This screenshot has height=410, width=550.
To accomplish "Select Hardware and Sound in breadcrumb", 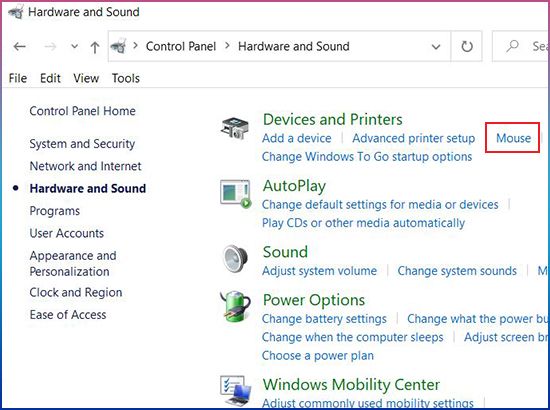I will pyautogui.click(x=294, y=46).
